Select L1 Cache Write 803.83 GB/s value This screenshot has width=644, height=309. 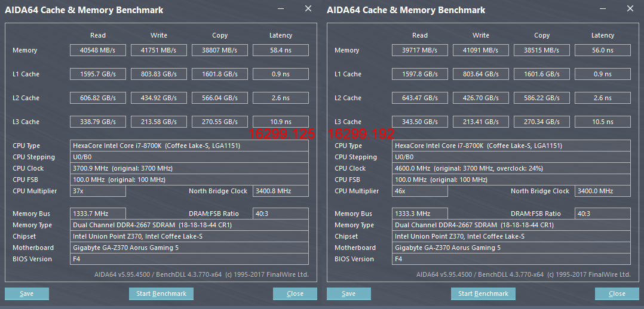pyautogui.click(x=158, y=74)
